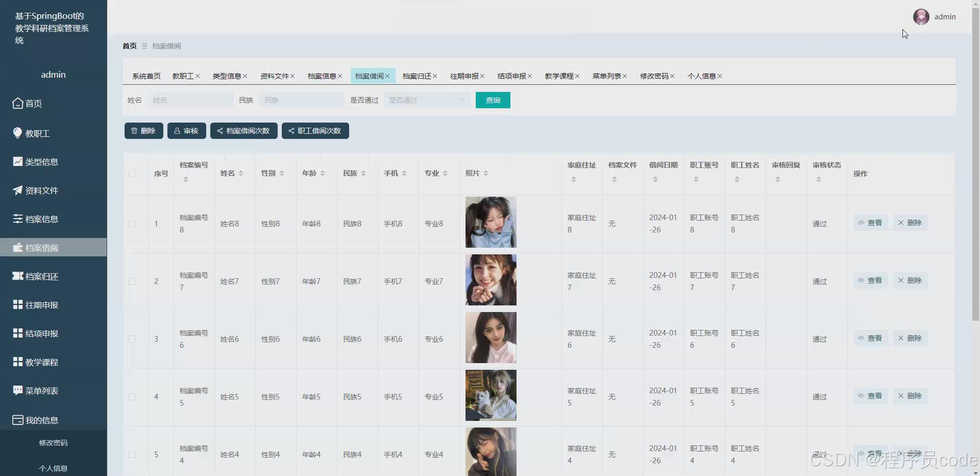Viewport: 980px width, 476px height.
Task: Click 审核 to review selected records
Action: point(186,131)
